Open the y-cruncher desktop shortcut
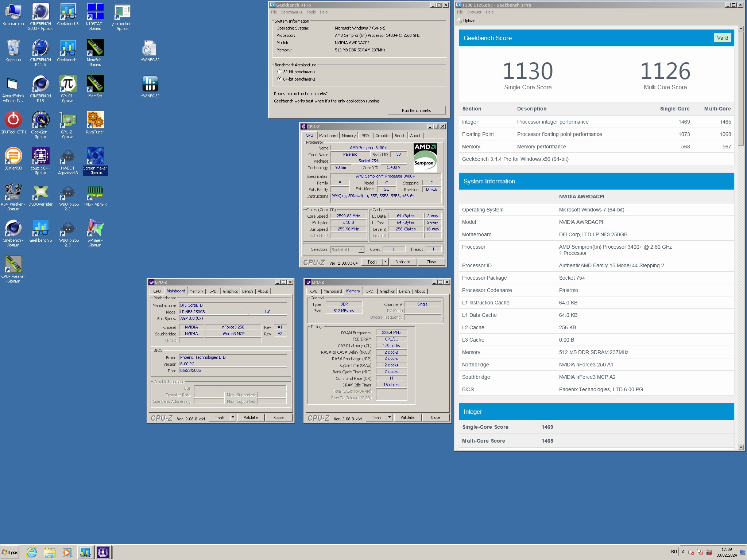The image size is (747, 560). (123, 17)
